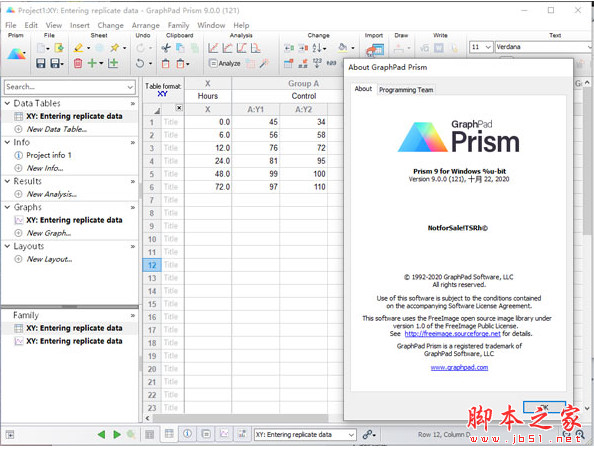Click the X toggle beside Table format

(x=179, y=108)
